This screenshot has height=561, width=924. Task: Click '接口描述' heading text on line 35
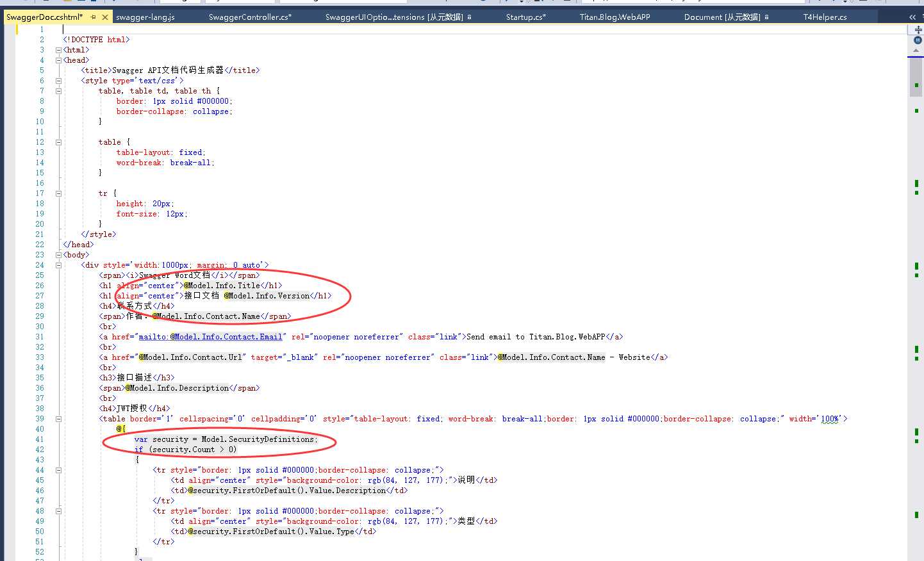135,378
